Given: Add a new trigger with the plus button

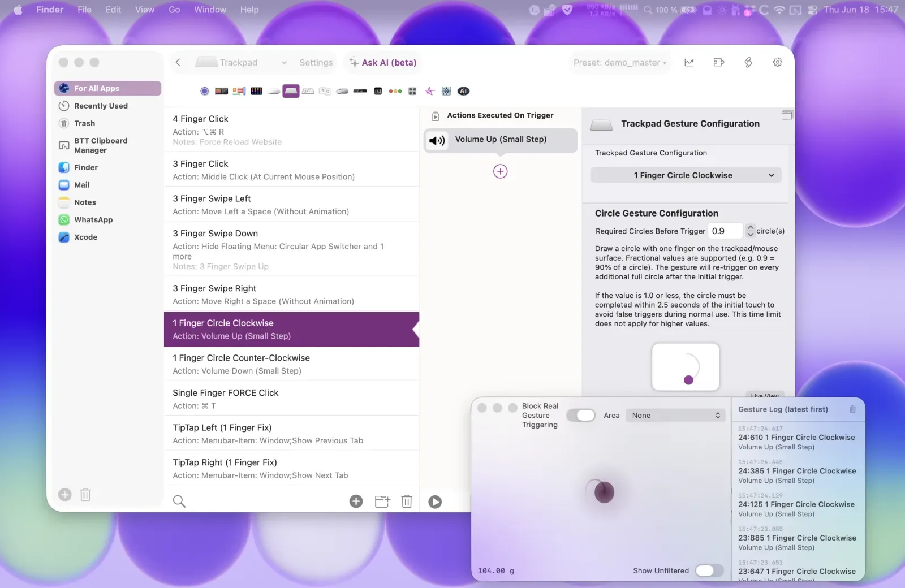Looking at the screenshot, I should coord(356,501).
